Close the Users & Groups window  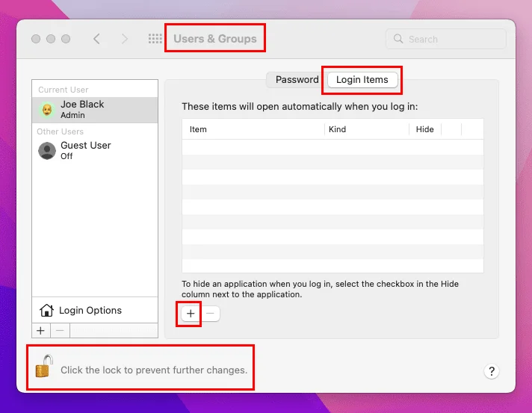click(x=36, y=39)
